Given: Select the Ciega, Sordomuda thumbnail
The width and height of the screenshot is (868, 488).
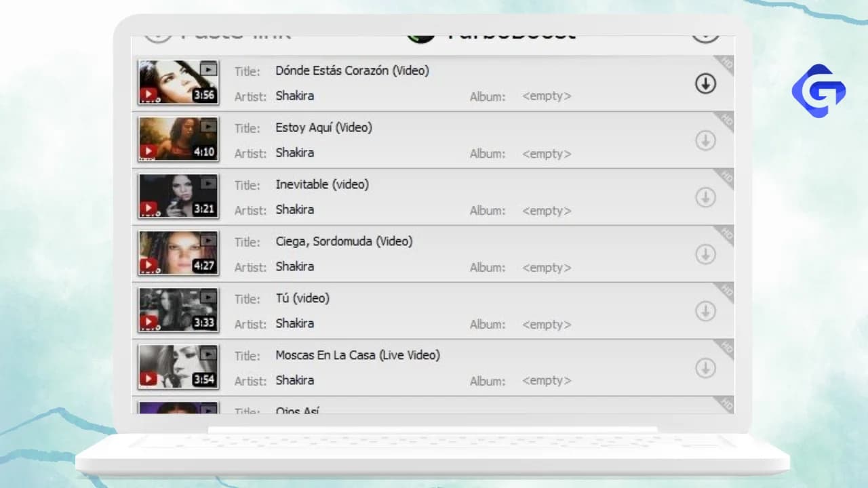Looking at the screenshot, I should click(x=178, y=253).
